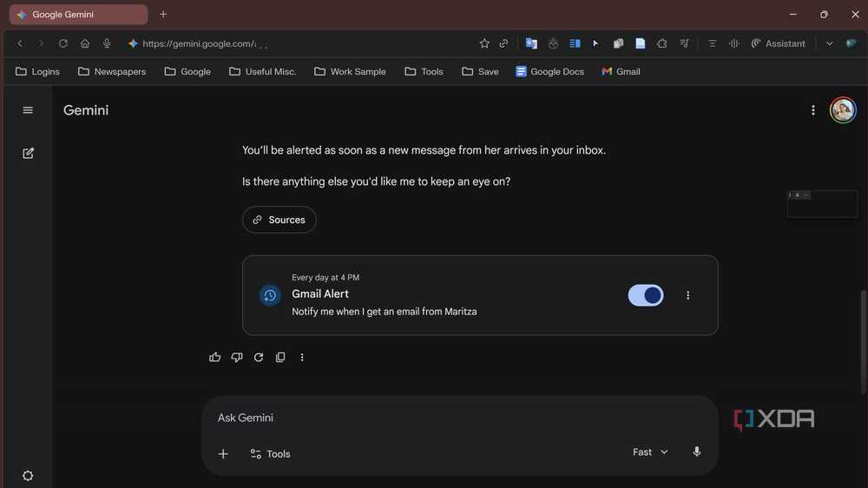Open the Work Sample bookmarks folder
This screenshot has height=488, width=868.
[x=350, y=71]
